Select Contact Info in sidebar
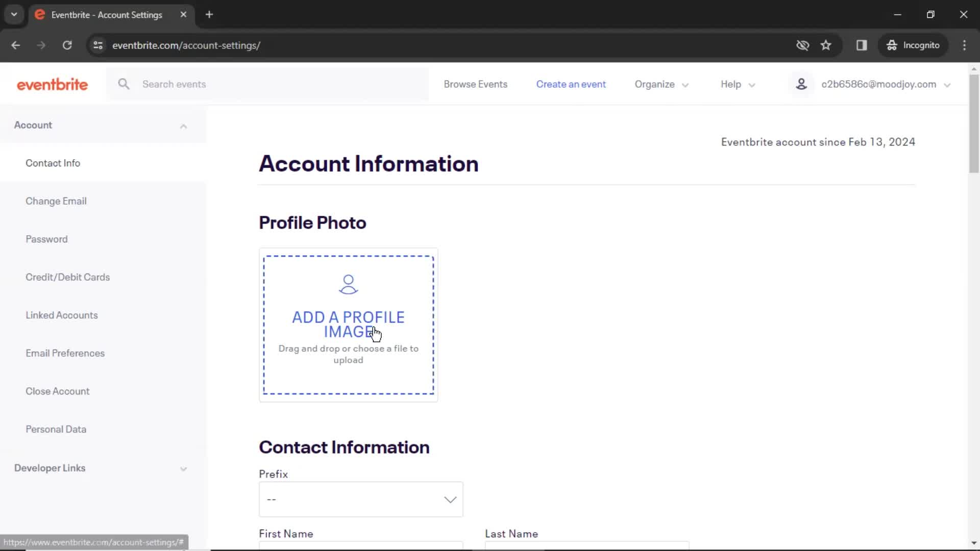 pos(53,163)
